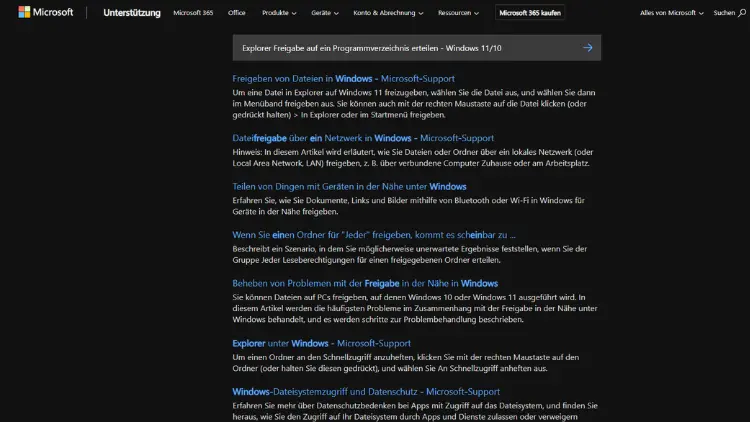Screen dimensions: 750x422
Task: Expand the Ressourcen dropdown
Action: tap(458, 13)
